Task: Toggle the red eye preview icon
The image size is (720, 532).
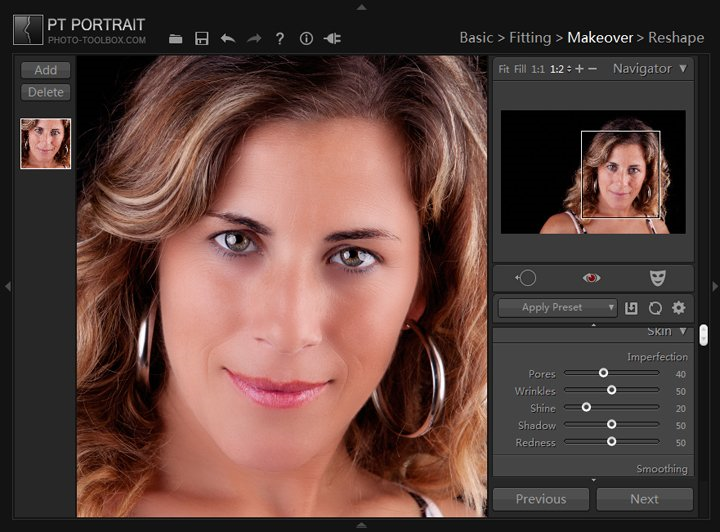Action: [592, 278]
